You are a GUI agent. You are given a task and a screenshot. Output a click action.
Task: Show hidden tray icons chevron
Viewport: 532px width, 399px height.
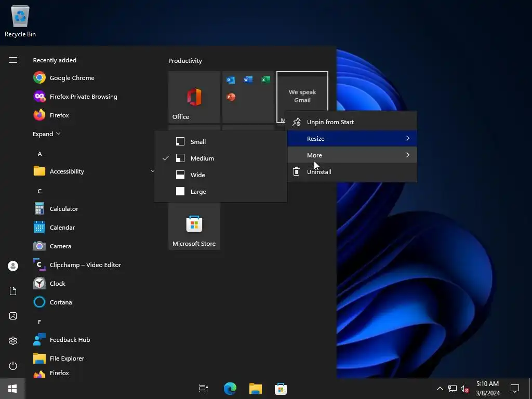click(440, 389)
